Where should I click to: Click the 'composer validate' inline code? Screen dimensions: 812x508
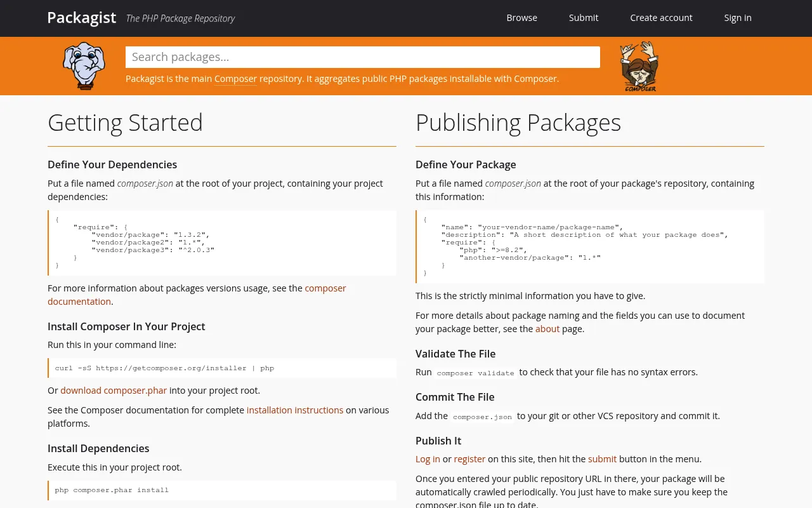click(x=476, y=373)
